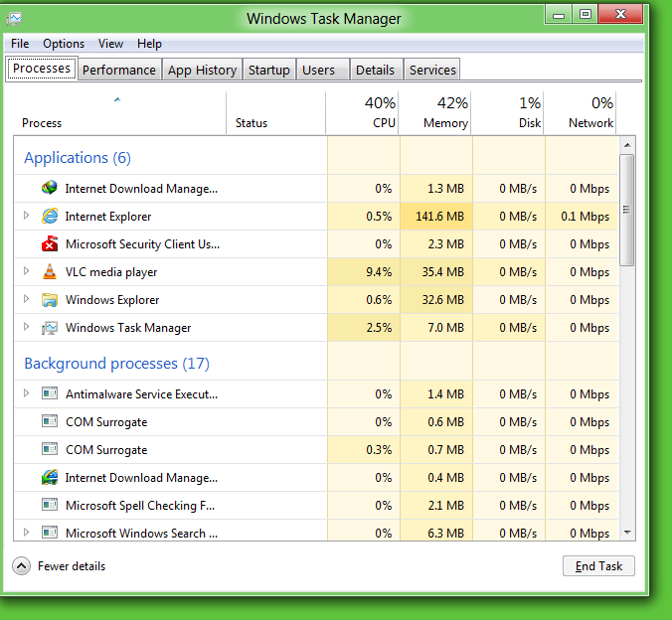
Task: Select the Processes tab
Action: 42,69
